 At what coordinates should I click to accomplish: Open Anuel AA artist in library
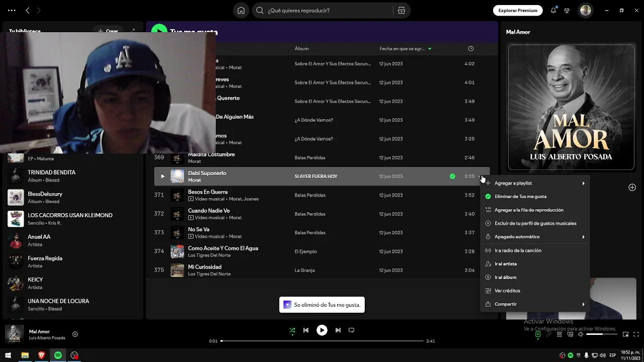73,240
